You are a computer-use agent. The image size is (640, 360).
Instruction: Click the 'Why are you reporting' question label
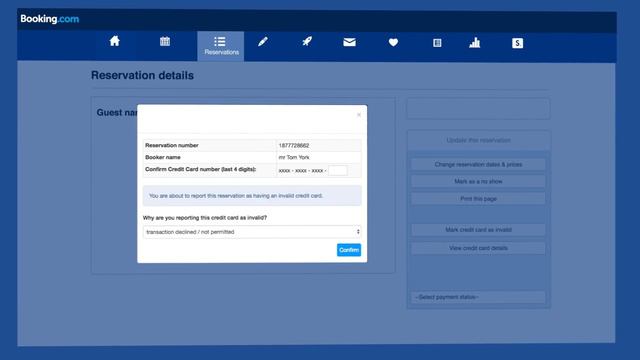(205, 218)
